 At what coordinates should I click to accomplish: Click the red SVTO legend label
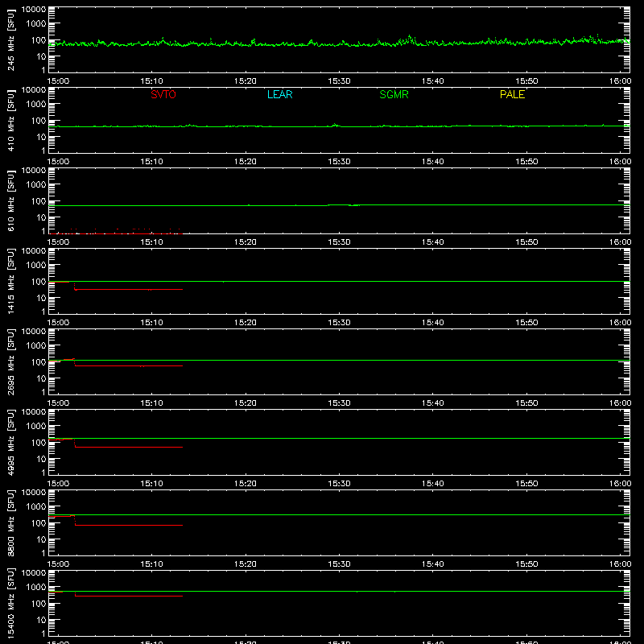[163, 94]
